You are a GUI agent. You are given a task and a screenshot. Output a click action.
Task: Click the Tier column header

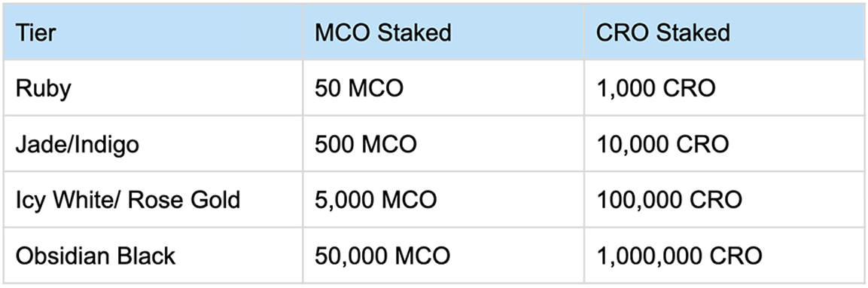pyautogui.click(x=153, y=32)
